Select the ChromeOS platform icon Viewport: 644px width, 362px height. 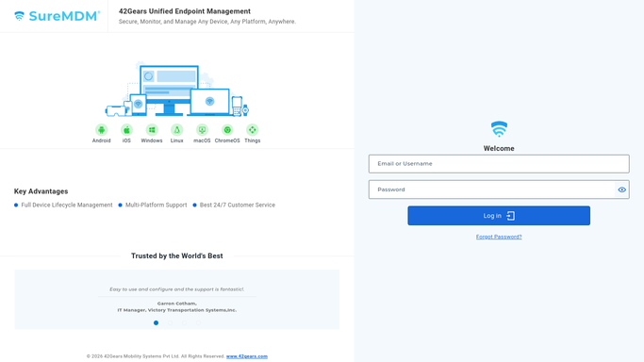227,130
